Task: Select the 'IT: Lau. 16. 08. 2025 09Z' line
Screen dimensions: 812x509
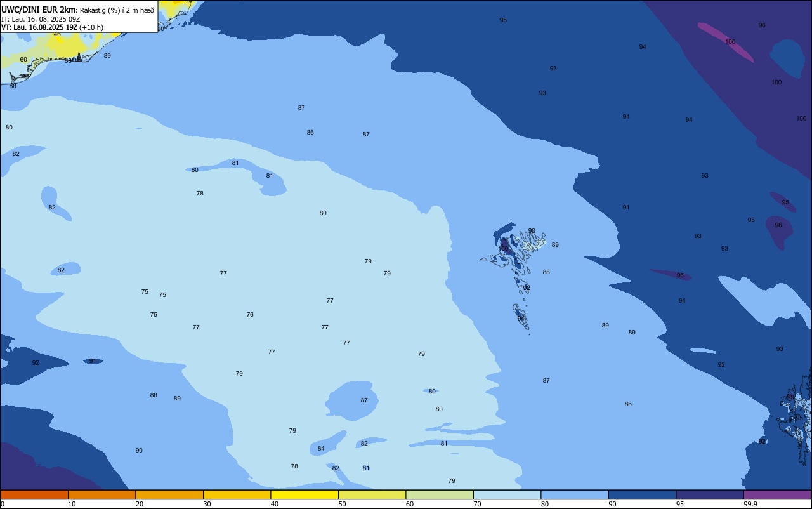Action: [x=41, y=19]
